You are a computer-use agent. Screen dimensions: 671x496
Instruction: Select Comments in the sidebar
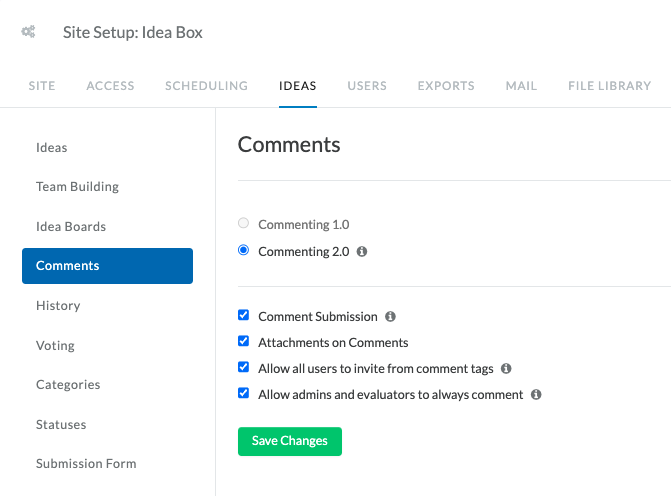107,266
